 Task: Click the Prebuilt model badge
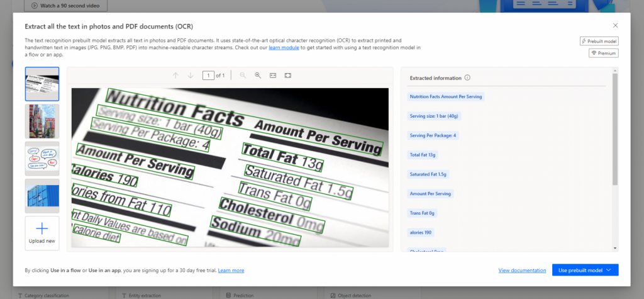pyautogui.click(x=599, y=41)
